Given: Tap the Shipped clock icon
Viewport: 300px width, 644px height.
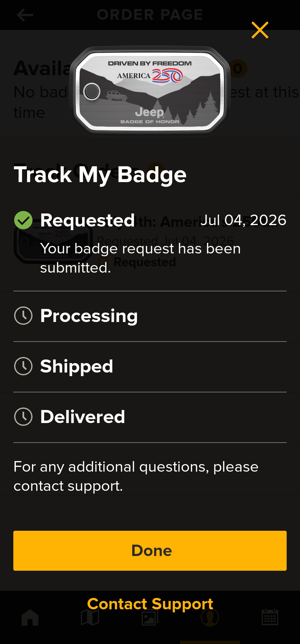Looking at the screenshot, I should pyautogui.click(x=23, y=366).
